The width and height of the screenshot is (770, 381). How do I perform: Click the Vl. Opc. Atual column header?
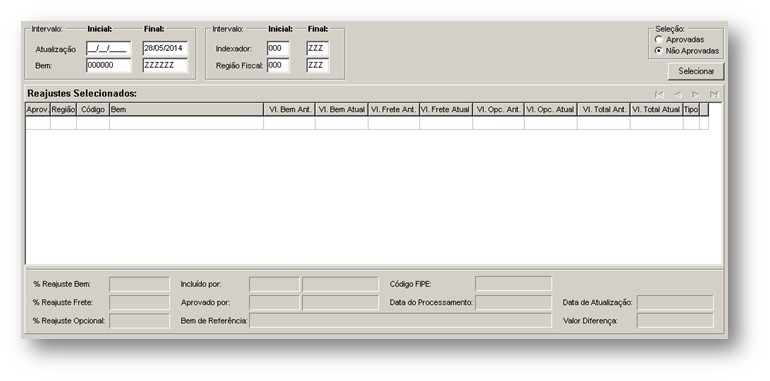550,109
